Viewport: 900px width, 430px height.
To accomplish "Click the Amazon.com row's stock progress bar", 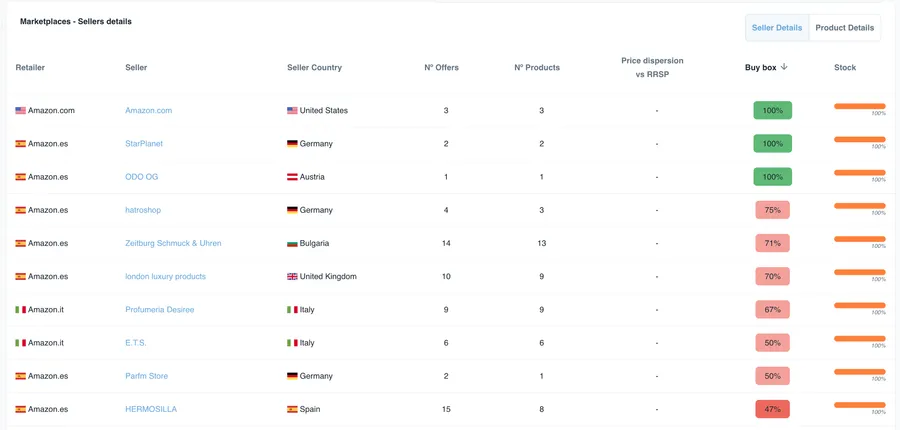I will click(x=859, y=106).
